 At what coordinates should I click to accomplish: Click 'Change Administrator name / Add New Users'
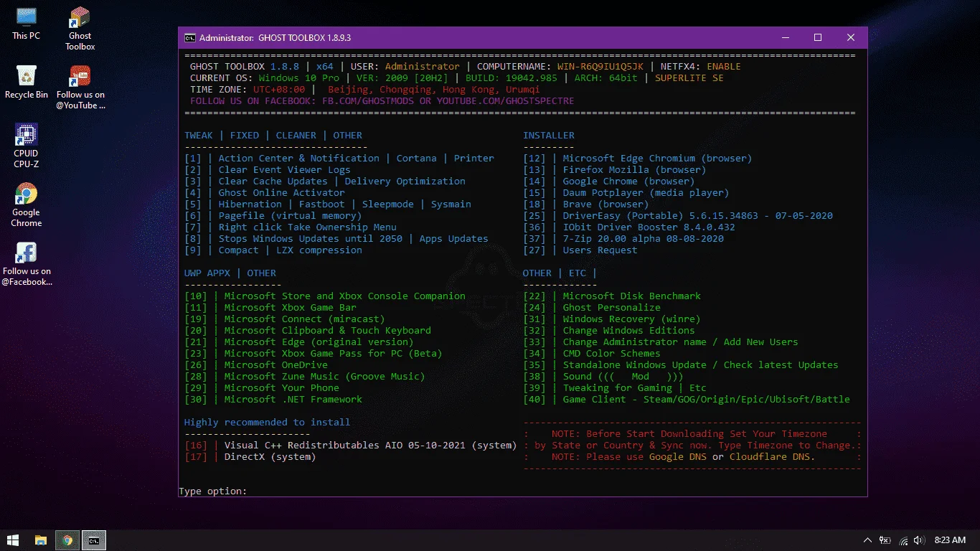pos(681,342)
